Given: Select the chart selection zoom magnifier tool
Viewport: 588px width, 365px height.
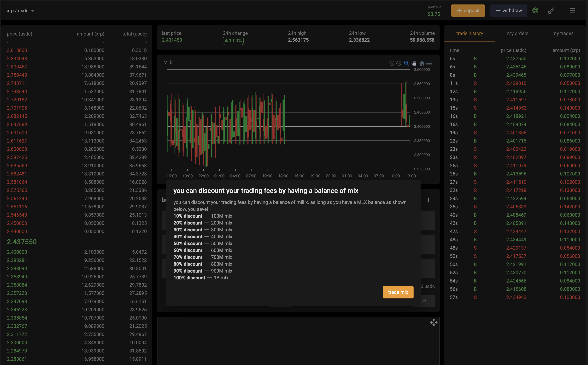Looking at the screenshot, I should [x=407, y=63].
